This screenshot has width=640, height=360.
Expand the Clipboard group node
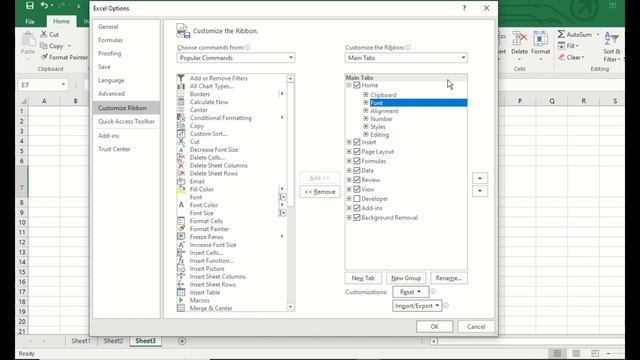pyautogui.click(x=366, y=95)
